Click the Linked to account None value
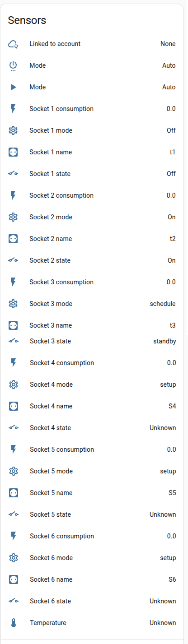This screenshot has width=188, height=644. (168, 44)
